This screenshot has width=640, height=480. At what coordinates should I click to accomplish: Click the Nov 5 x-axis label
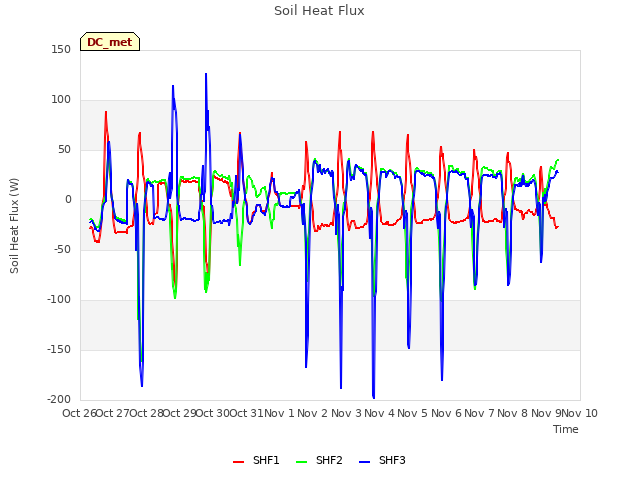[x=413, y=413]
